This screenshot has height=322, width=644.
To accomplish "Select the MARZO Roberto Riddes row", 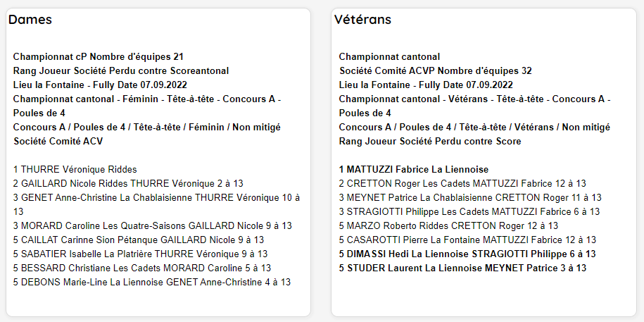I will 448,225.
